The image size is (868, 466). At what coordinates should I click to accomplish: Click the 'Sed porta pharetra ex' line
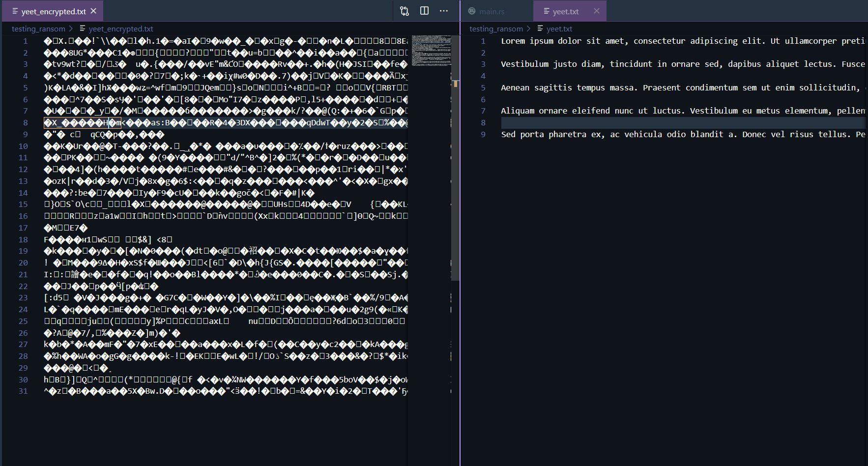tap(682, 134)
